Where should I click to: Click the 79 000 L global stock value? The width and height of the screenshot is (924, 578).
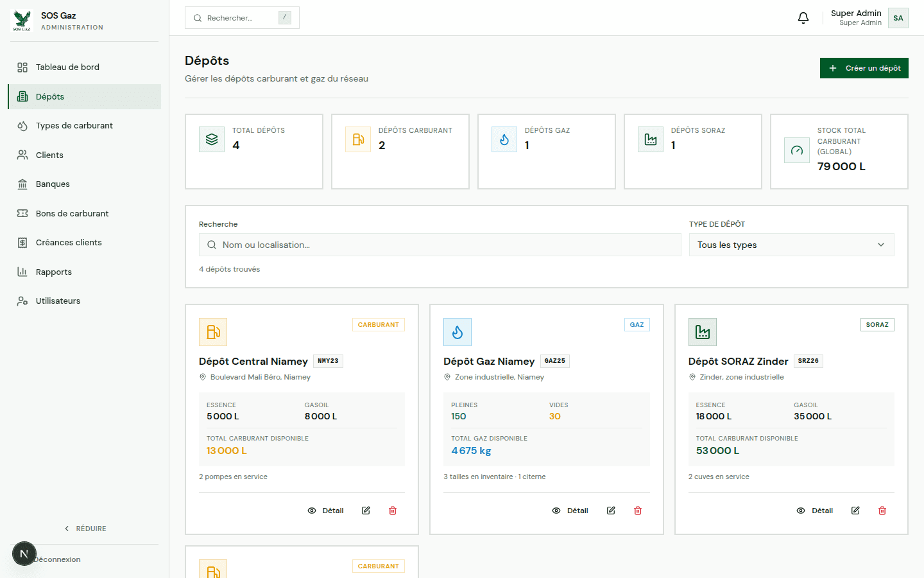point(841,166)
